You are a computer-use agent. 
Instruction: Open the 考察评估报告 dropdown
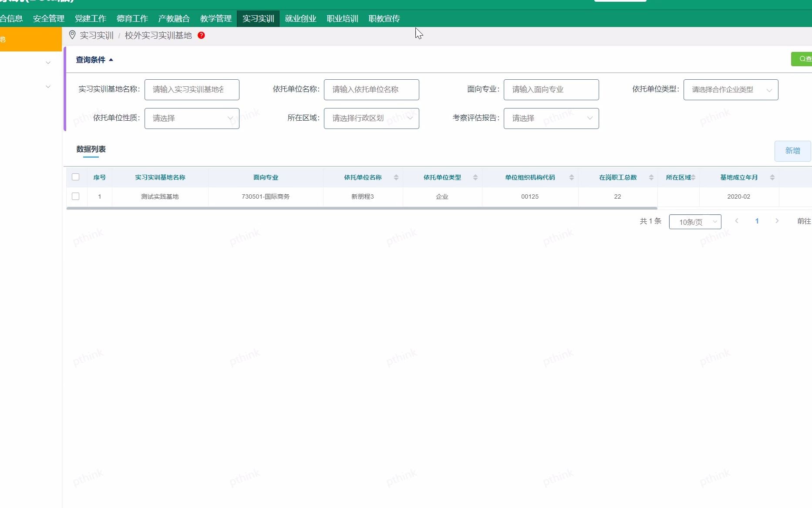(551, 119)
